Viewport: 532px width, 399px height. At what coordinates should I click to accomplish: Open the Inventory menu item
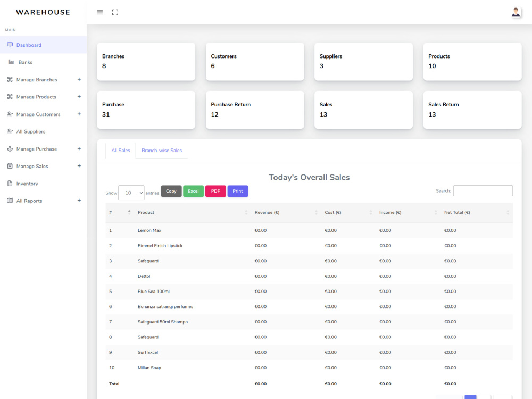(44, 183)
